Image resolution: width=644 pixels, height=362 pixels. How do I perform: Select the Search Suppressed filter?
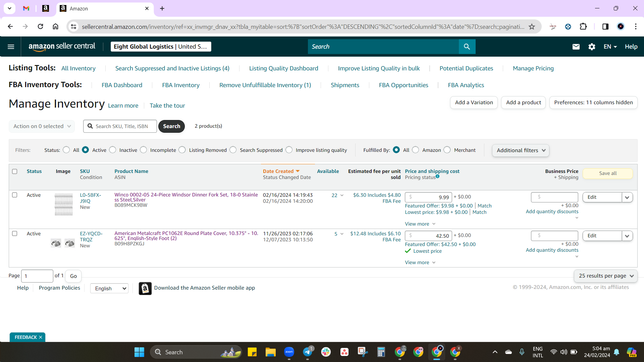233,150
